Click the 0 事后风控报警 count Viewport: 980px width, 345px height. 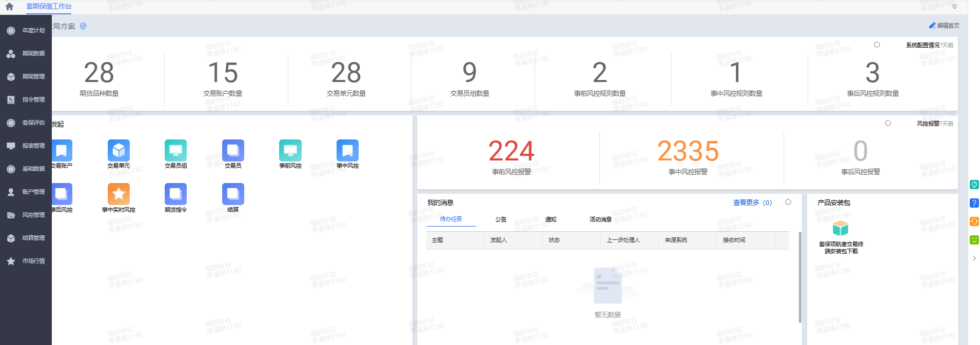(860, 151)
